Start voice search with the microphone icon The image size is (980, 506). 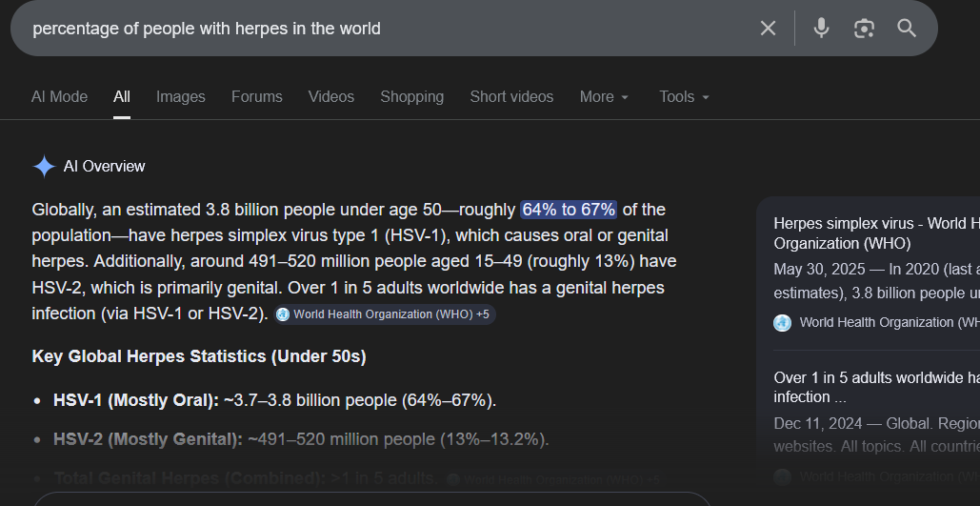click(x=821, y=29)
